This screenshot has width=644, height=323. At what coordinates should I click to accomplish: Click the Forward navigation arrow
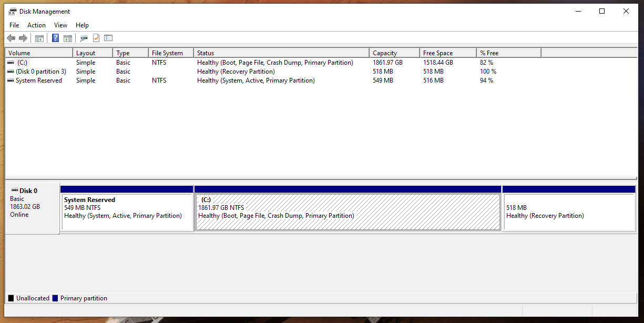[x=23, y=38]
